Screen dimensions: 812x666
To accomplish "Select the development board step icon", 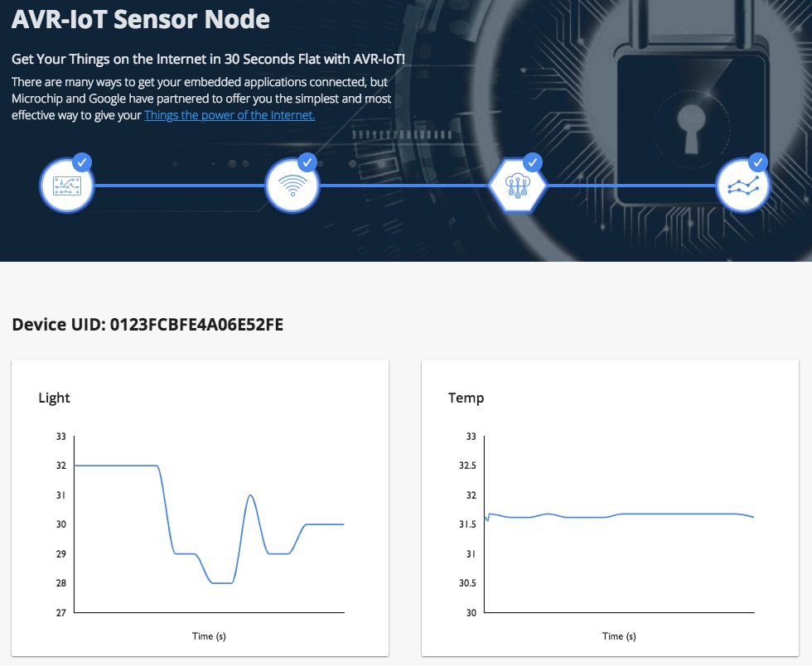I will pyautogui.click(x=66, y=184).
